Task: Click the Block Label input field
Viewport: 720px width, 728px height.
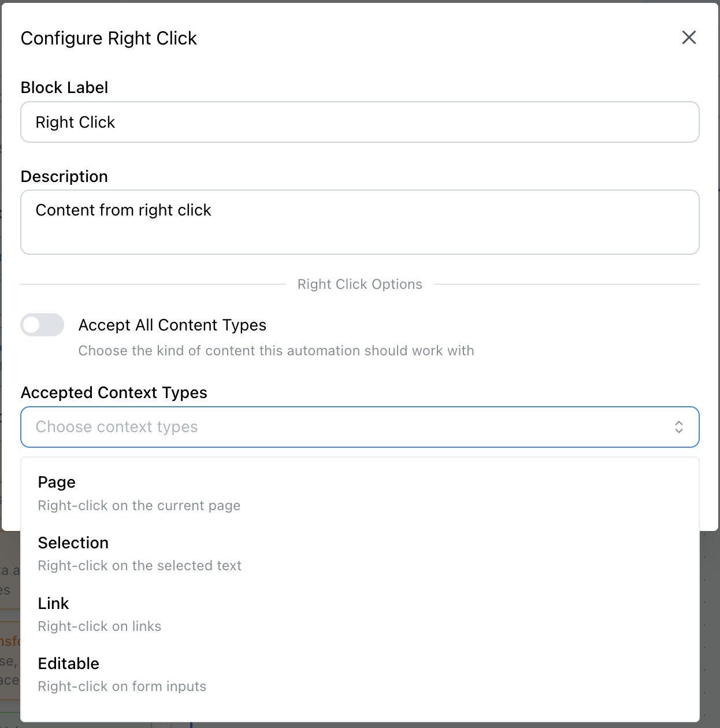Action: pyautogui.click(x=359, y=122)
